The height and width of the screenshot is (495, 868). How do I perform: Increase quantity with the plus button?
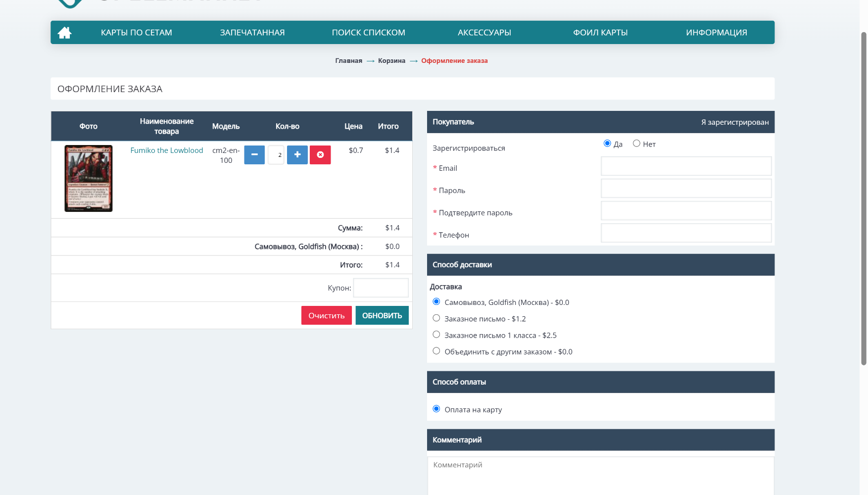click(297, 155)
